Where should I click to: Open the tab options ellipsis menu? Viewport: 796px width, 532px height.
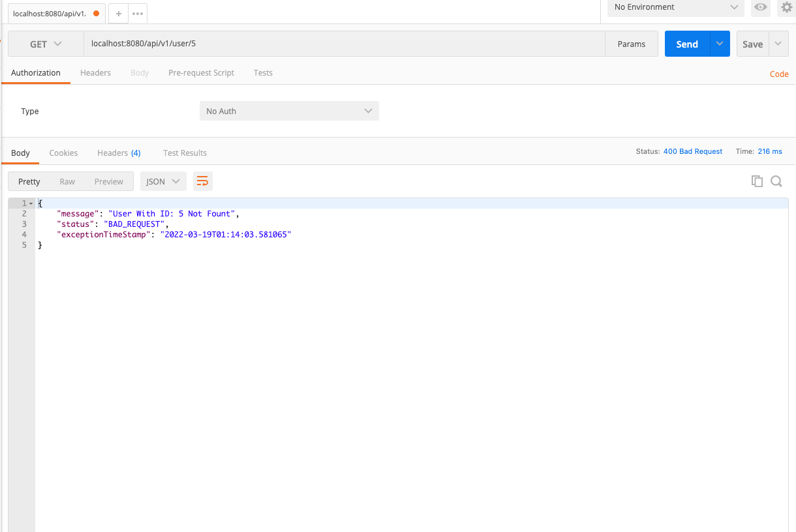[137, 13]
